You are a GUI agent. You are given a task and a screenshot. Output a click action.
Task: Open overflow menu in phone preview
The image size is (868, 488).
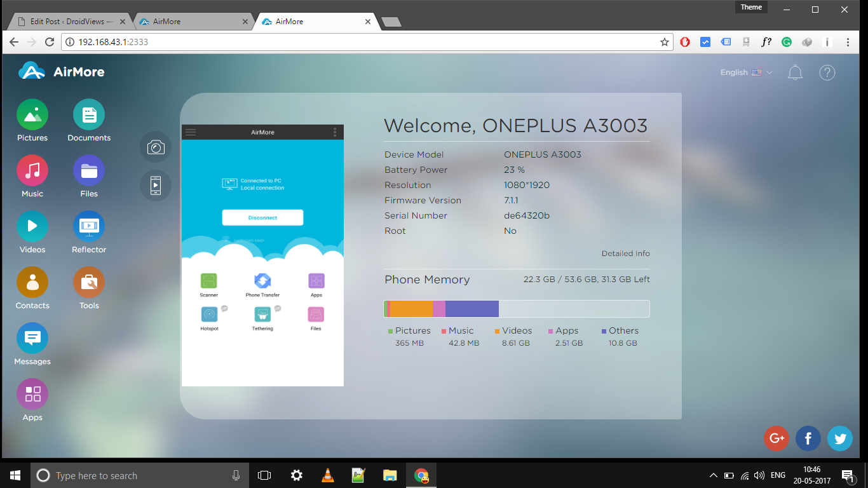point(335,132)
